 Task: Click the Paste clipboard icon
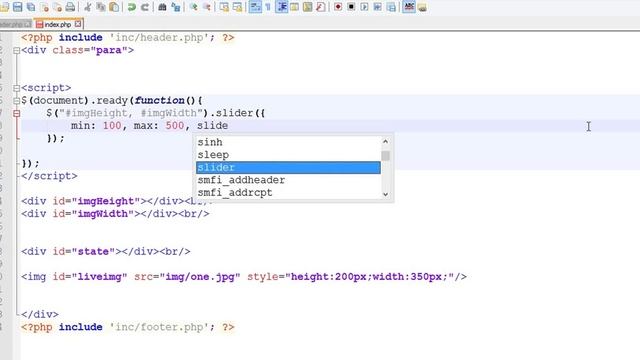coord(114,7)
